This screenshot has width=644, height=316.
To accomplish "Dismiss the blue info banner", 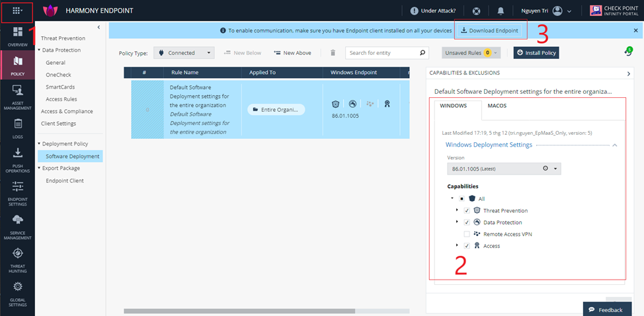I will 636,30.
